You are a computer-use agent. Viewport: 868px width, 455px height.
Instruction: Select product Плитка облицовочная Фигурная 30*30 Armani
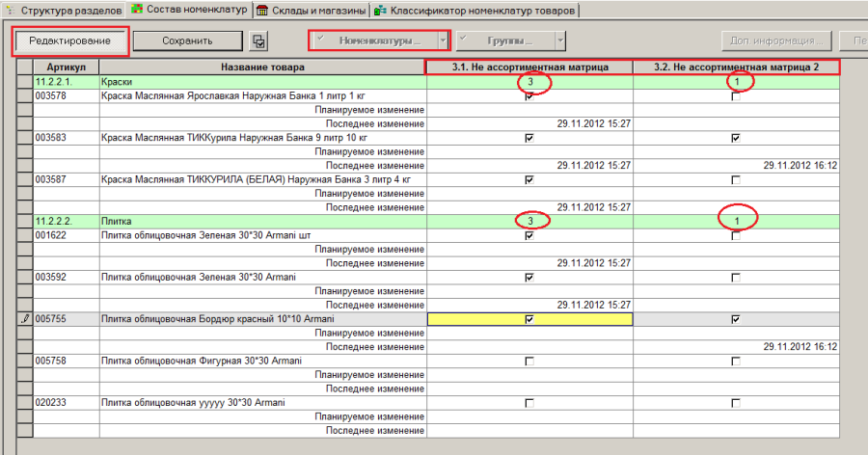coord(263,361)
